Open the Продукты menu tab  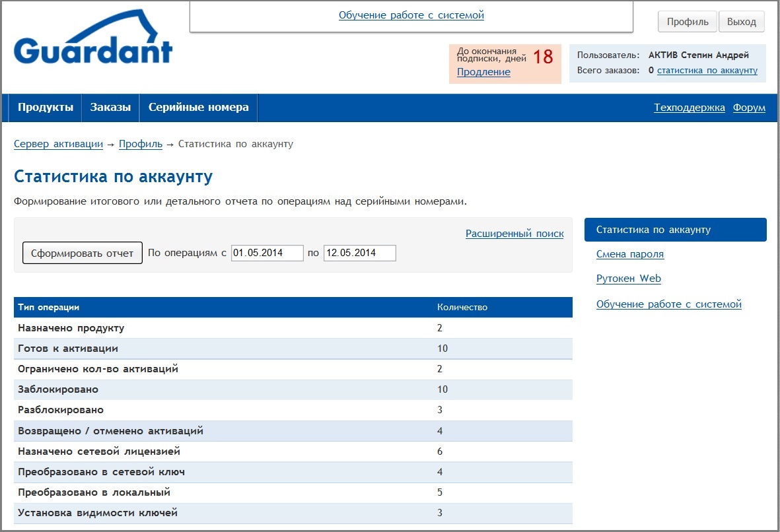point(46,108)
